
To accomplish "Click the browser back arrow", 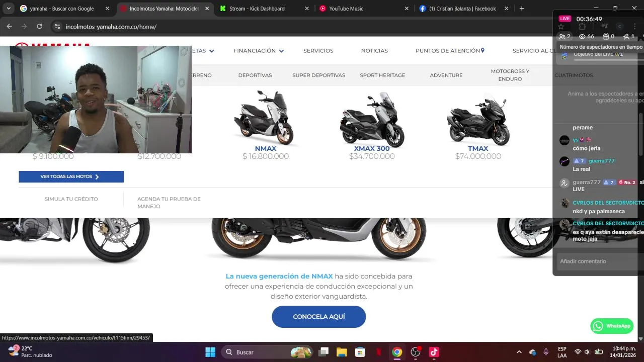I will pyautogui.click(x=9, y=27).
